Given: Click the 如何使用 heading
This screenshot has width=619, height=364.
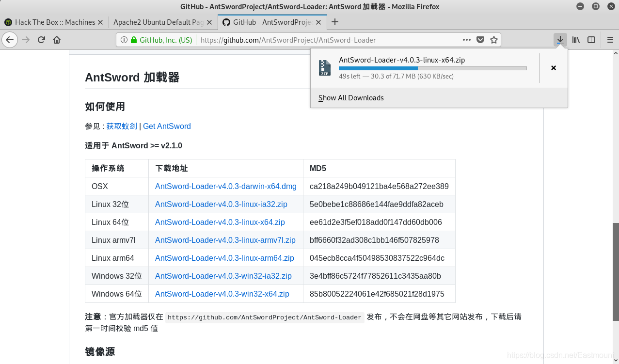Looking at the screenshot, I should click(105, 106).
